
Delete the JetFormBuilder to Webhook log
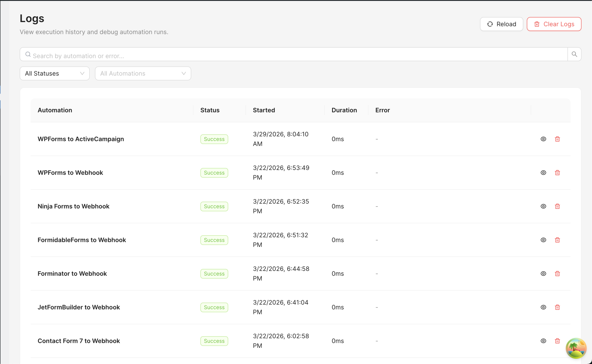tap(557, 307)
